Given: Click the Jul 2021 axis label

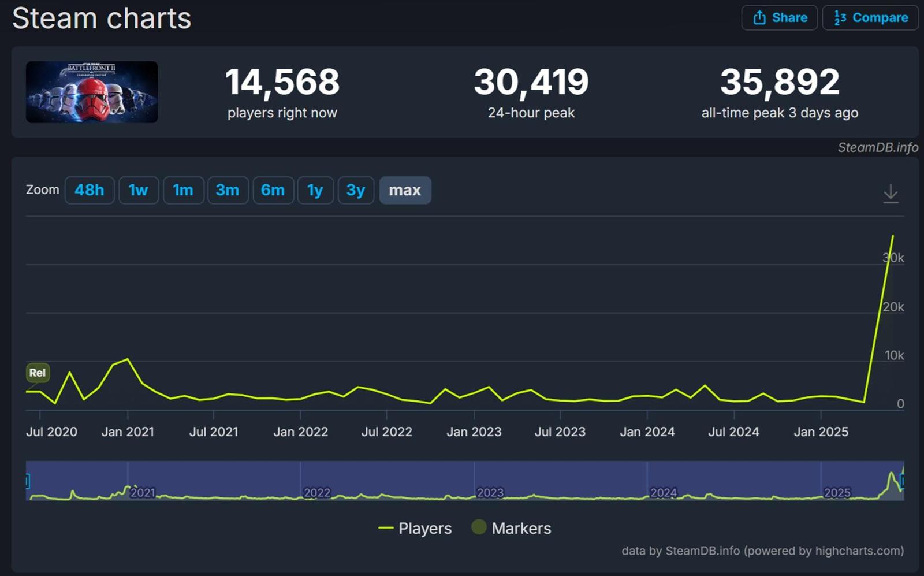Looking at the screenshot, I should [x=214, y=432].
